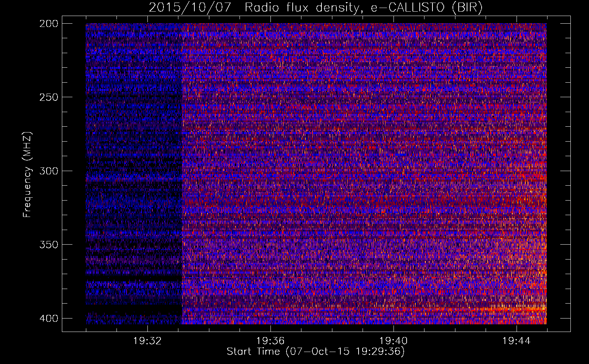
Task: Click the 'Start Time (07-Oct-15 19:29:36)' axis label
Action: coord(316,352)
